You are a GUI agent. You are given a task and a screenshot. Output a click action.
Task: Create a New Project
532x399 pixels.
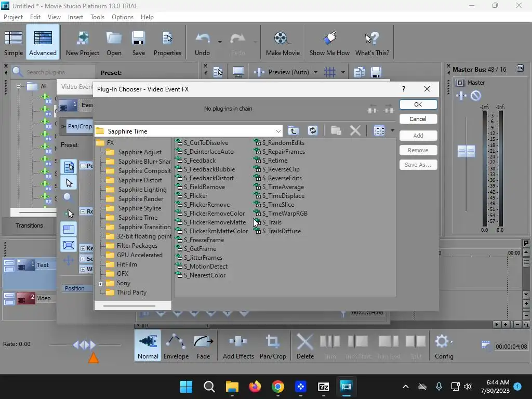tap(83, 43)
